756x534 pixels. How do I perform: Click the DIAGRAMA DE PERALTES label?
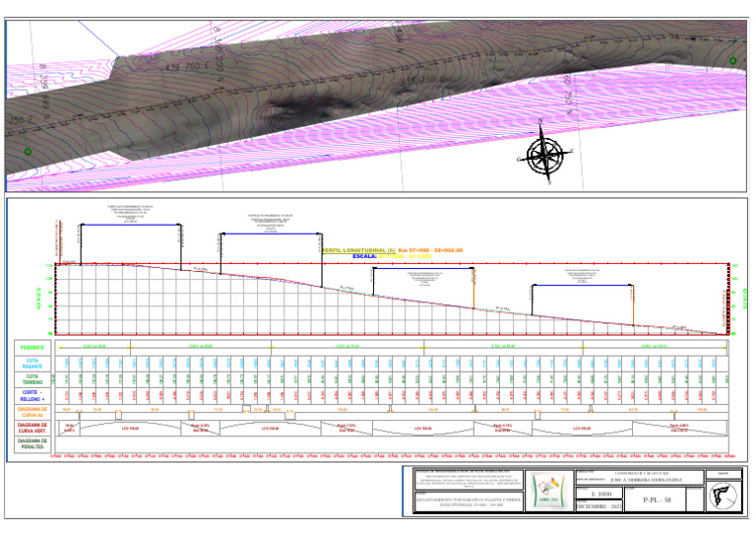pyautogui.click(x=32, y=443)
